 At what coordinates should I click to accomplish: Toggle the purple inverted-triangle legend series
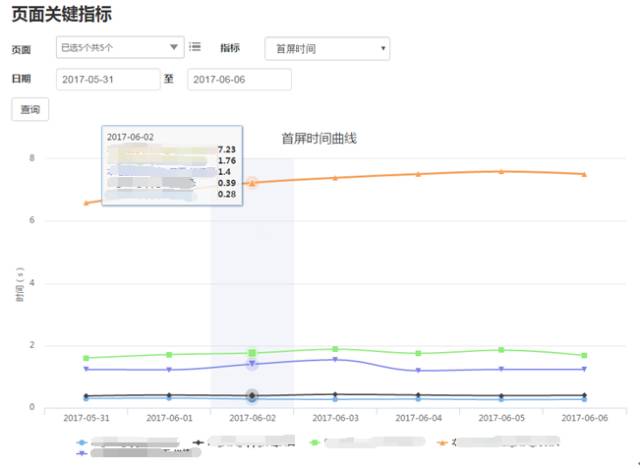pyautogui.click(x=83, y=453)
